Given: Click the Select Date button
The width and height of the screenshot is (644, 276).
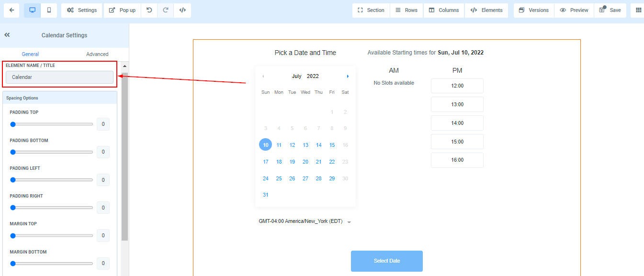Looking at the screenshot, I should [x=386, y=261].
